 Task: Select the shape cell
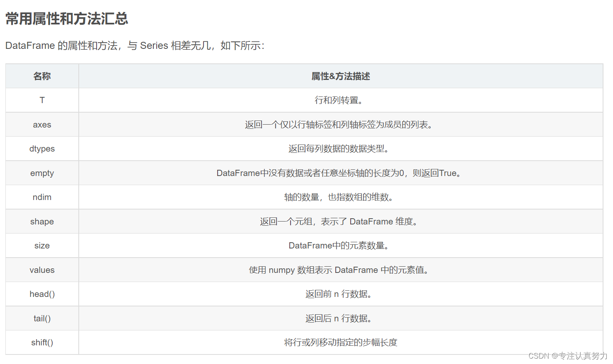(42, 222)
